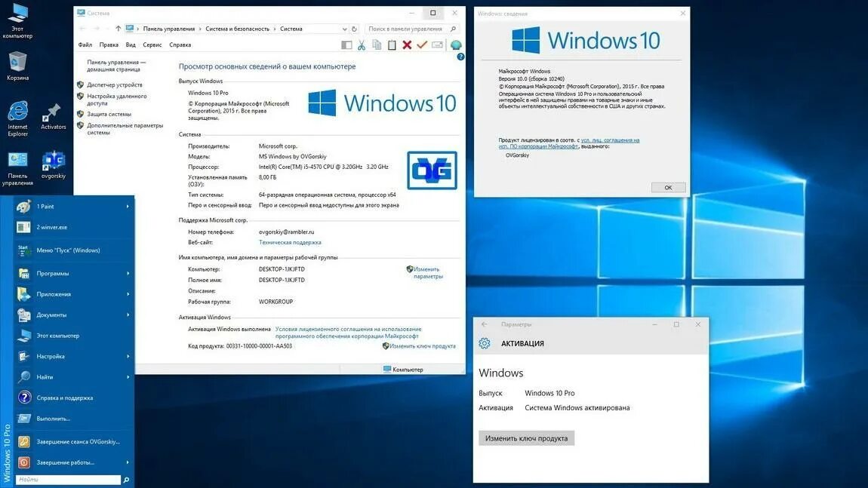Click the back arrow in Параметры window
The image size is (868, 488).
click(485, 324)
